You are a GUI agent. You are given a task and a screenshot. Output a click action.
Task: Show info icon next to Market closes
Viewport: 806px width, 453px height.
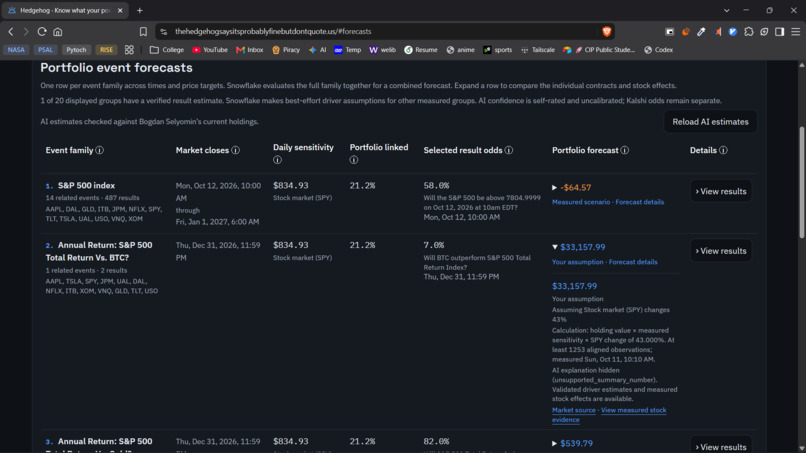235,150
